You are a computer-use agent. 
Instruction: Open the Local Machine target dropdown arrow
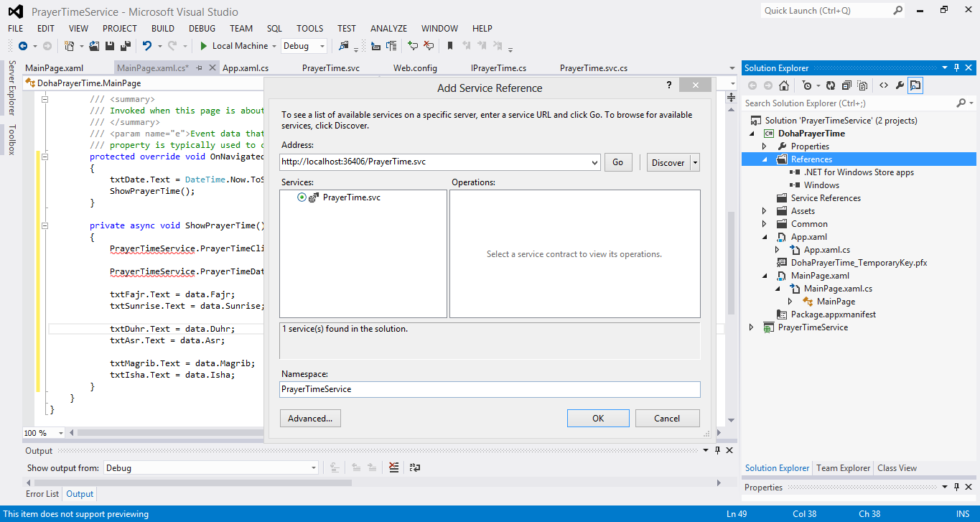point(274,46)
